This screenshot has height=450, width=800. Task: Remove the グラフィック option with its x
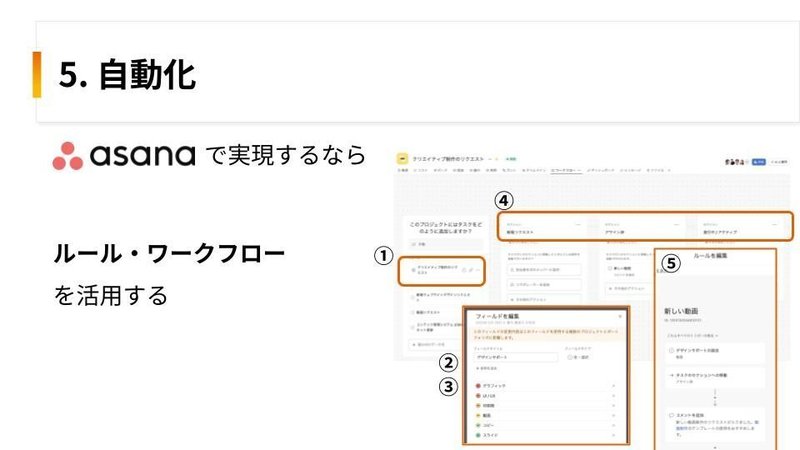[x=613, y=386]
